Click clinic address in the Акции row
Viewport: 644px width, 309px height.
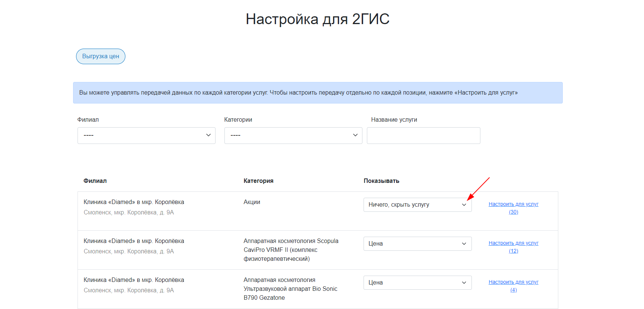pos(129,213)
